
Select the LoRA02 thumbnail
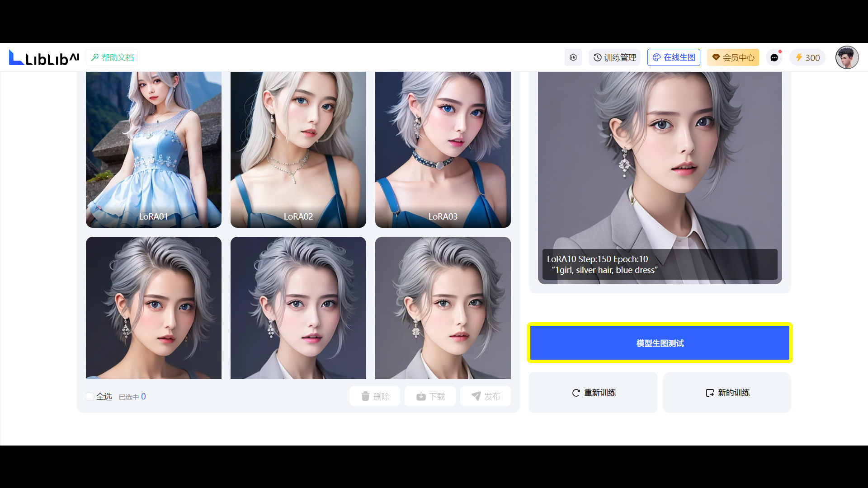(298, 149)
